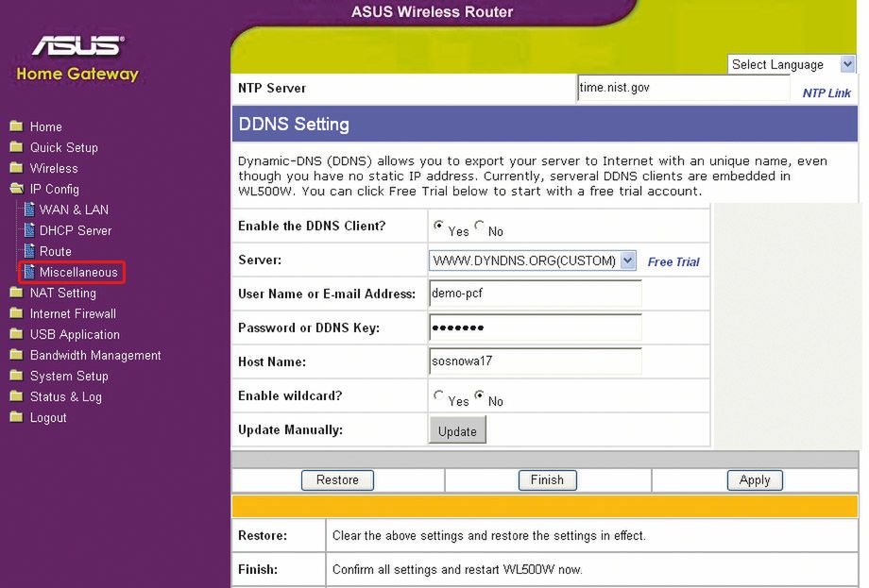Screen dimensions: 869x588
Task: Open the DDNS Server dropdown list
Action: (532, 260)
